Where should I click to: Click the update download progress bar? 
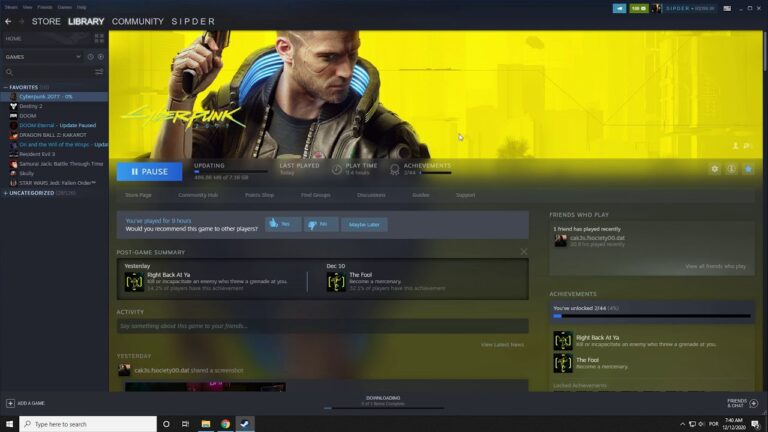(231, 172)
